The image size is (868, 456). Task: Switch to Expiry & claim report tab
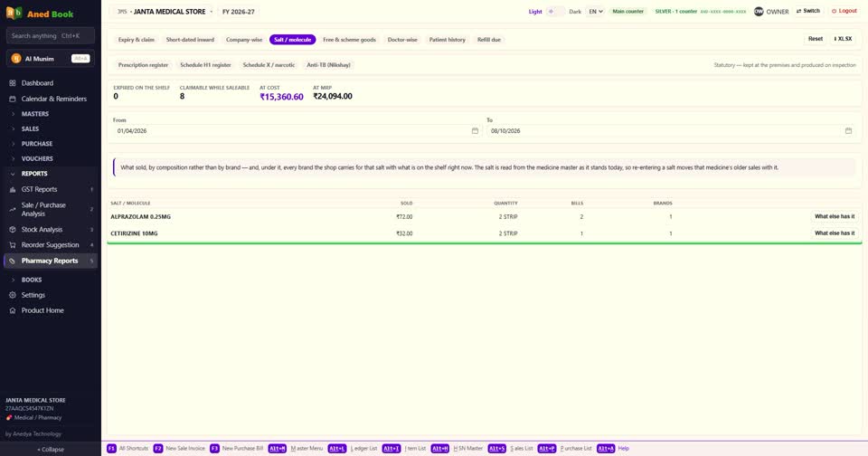(x=137, y=40)
